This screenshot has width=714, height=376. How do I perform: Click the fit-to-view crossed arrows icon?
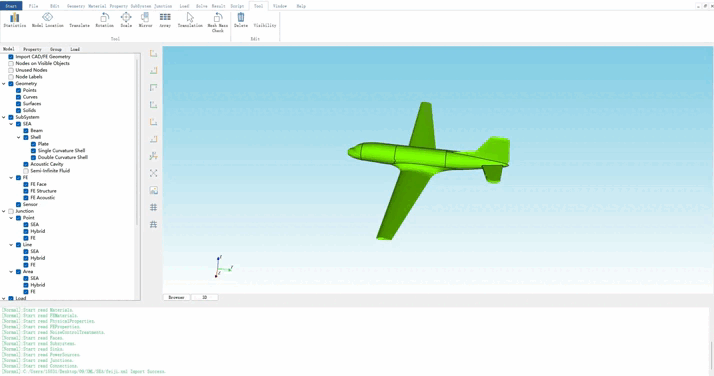coord(153,173)
